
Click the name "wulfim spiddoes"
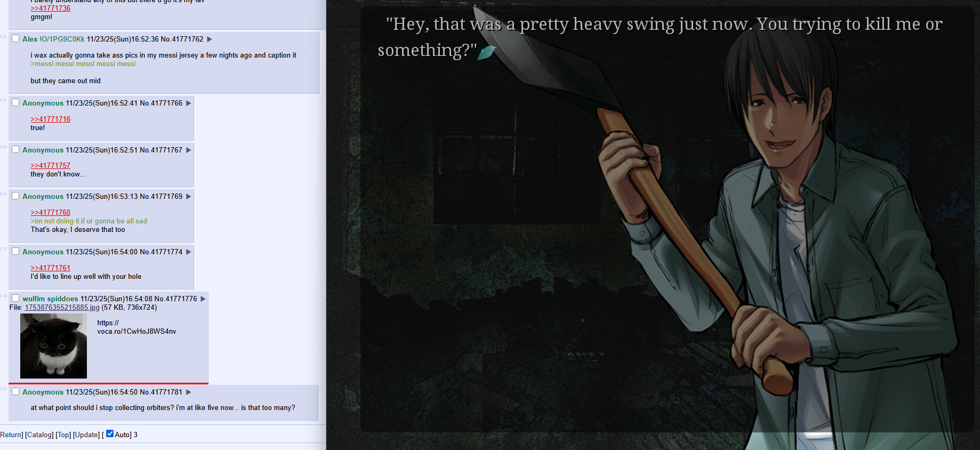[x=50, y=299]
